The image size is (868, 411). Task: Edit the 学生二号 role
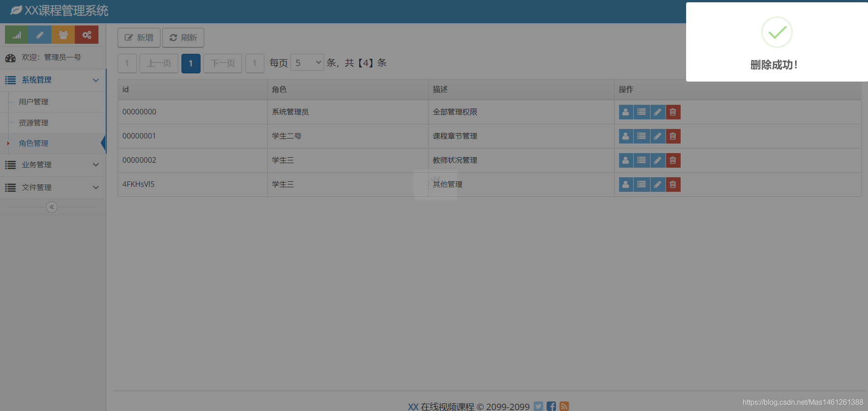tap(657, 136)
